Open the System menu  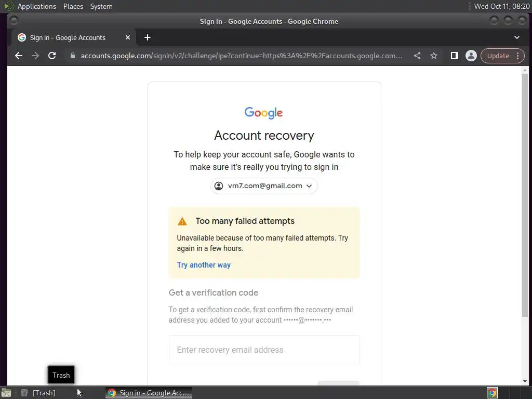pyautogui.click(x=101, y=6)
